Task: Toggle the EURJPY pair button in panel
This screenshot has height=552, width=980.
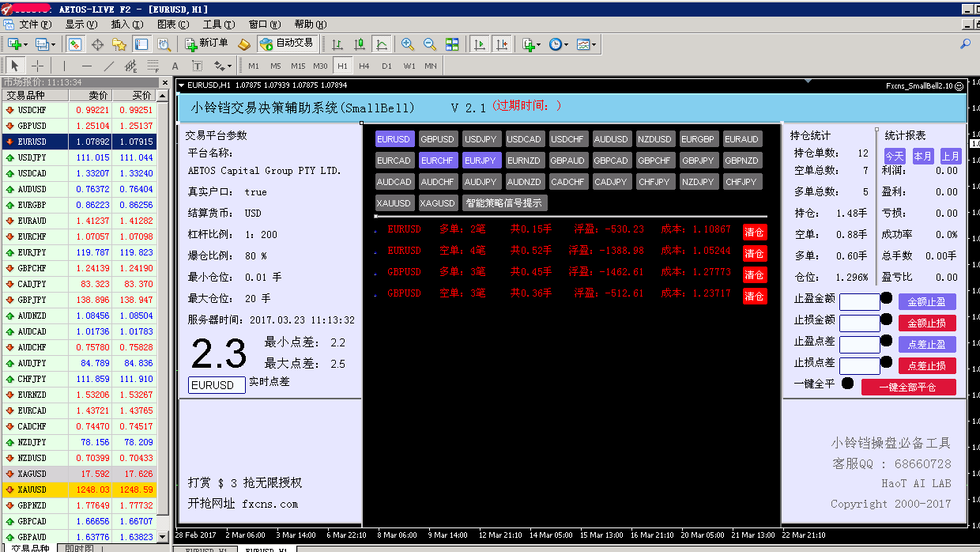Action: pos(481,161)
